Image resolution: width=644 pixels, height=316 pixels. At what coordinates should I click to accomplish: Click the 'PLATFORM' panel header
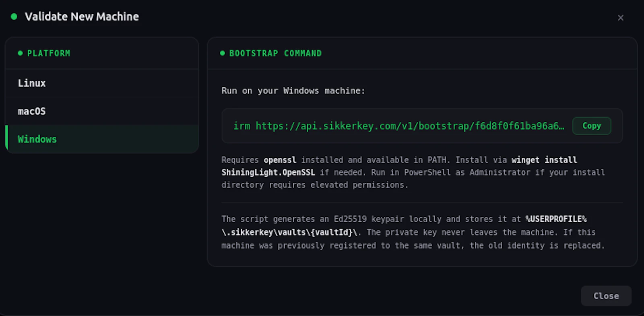pos(49,53)
